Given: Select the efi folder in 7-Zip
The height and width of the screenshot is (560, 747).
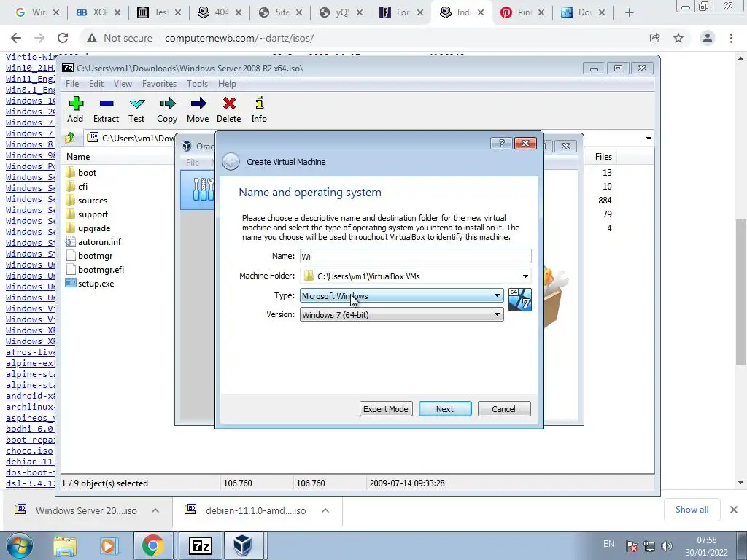Looking at the screenshot, I should [x=83, y=187].
